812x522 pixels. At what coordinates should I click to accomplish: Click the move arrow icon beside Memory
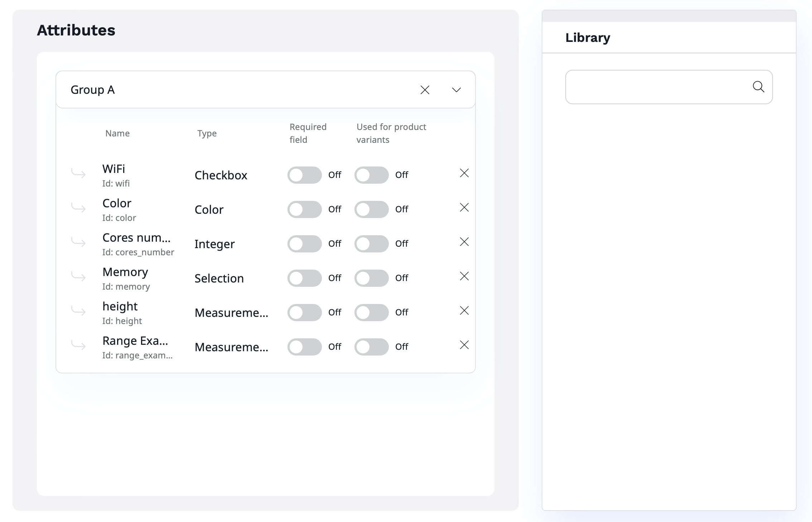click(x=78, y=277)
